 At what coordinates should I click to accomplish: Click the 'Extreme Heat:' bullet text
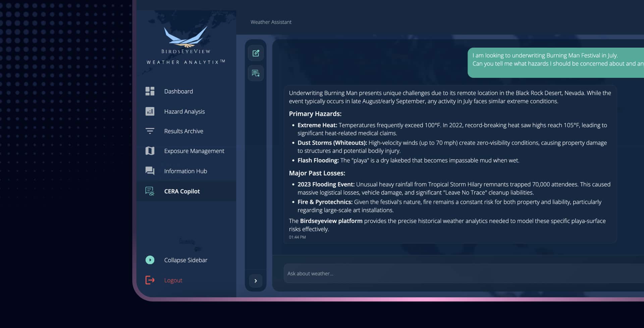(317, 125)
